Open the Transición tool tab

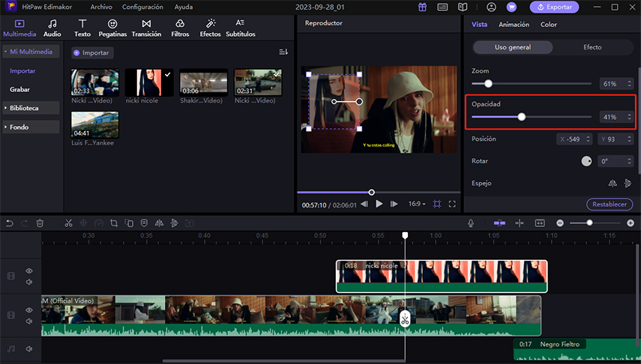coord(146,28)
